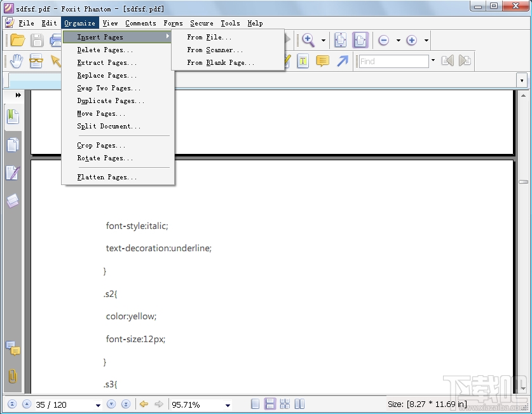Screen dimensions: 532x414
Task: Choose Insert Pages From File
Action: pos(228,37)
